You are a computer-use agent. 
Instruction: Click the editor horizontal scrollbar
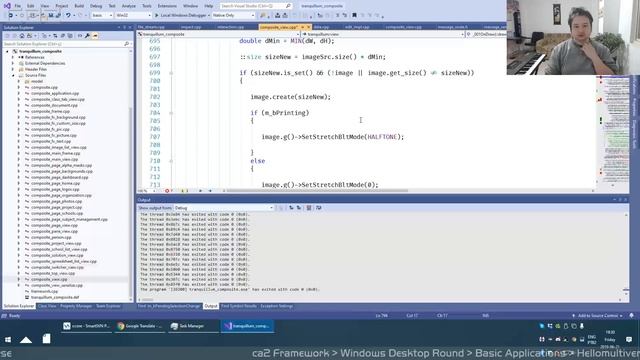click(318, 191)
